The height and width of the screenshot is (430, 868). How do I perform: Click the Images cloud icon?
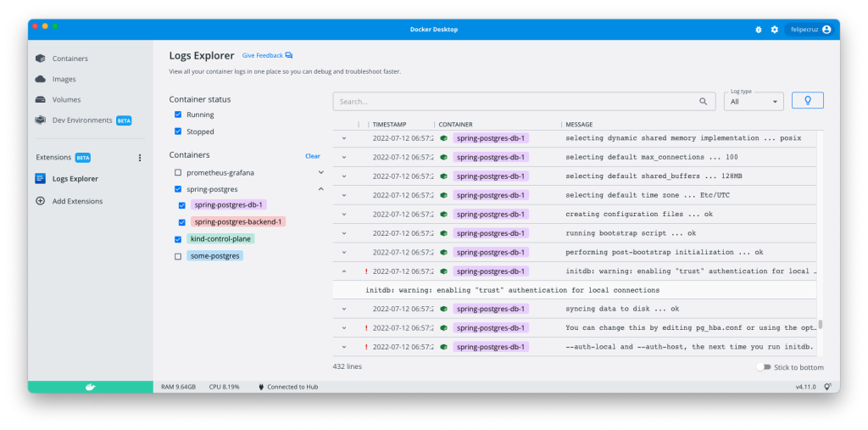pos(40,79)
